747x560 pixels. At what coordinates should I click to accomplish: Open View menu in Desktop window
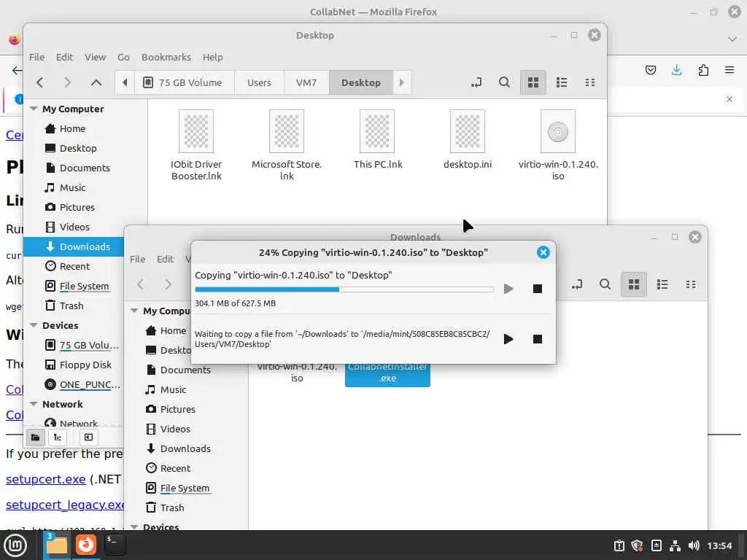[96, 57]
